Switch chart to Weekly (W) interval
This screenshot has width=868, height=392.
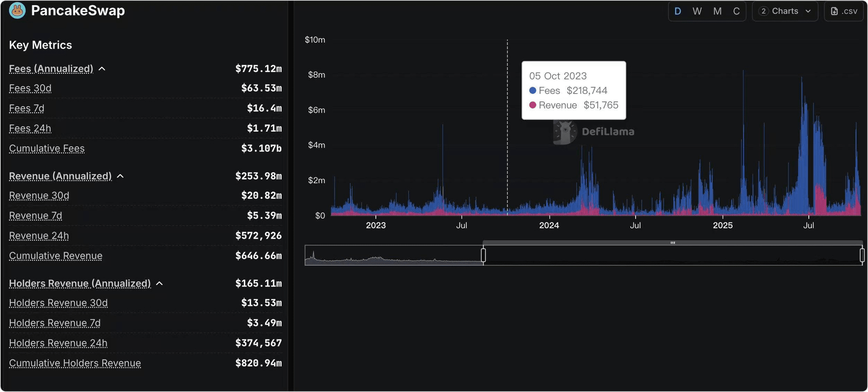(697, 11)
